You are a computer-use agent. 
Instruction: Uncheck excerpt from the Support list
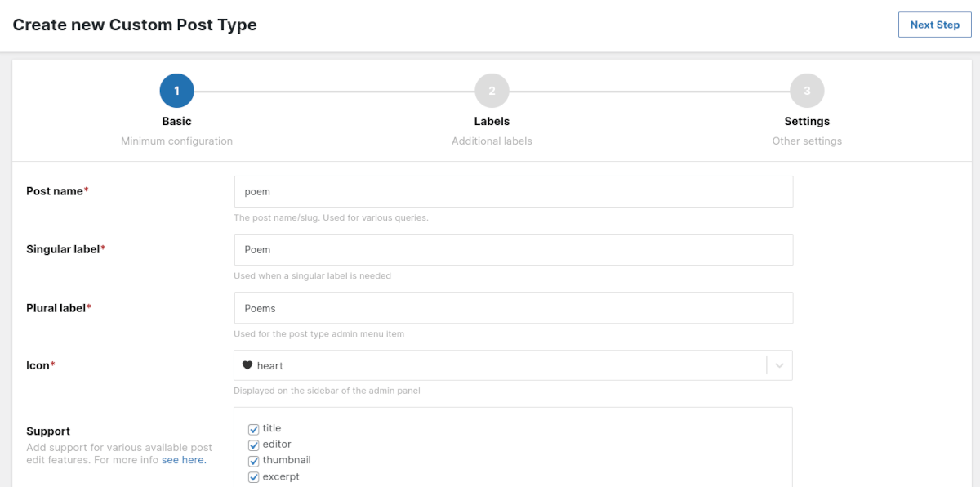(252, 476)
